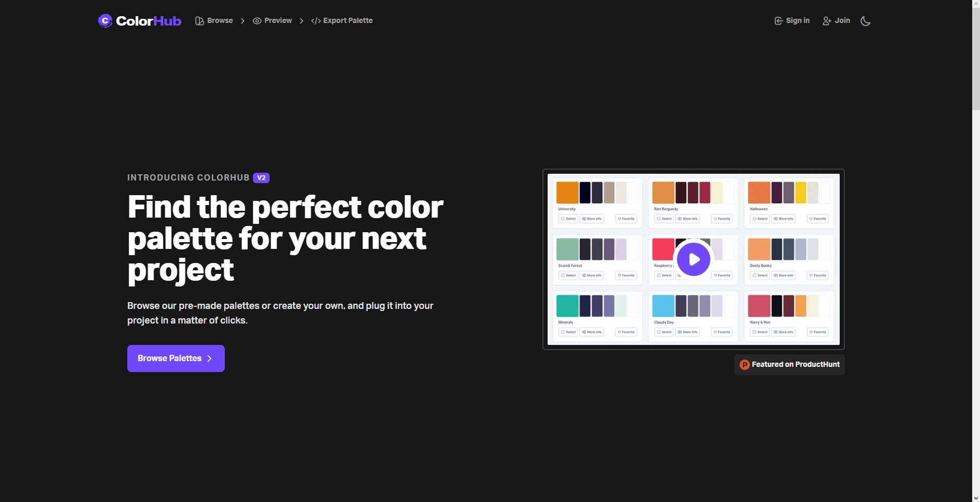The image size is (980, 502).
Task: Click the ColorHub logo icon
Action: point(105,21)
